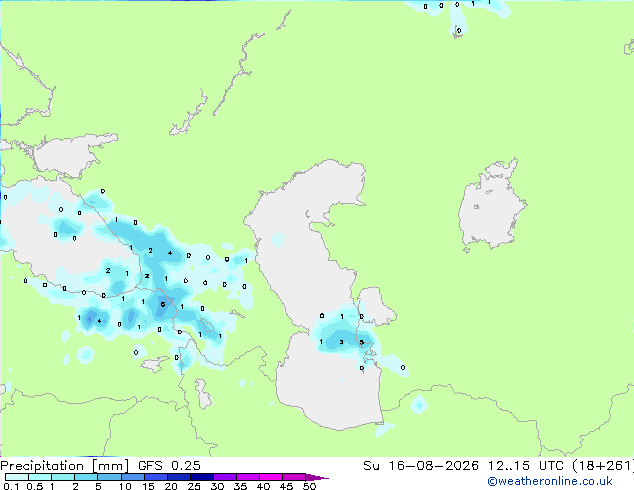
Task: Click the 'Precipitation [mm]' title text
Action: [x=65, y=466]
